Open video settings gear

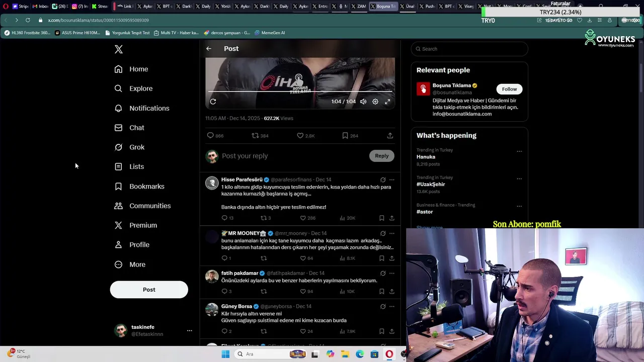coord(375,102)
